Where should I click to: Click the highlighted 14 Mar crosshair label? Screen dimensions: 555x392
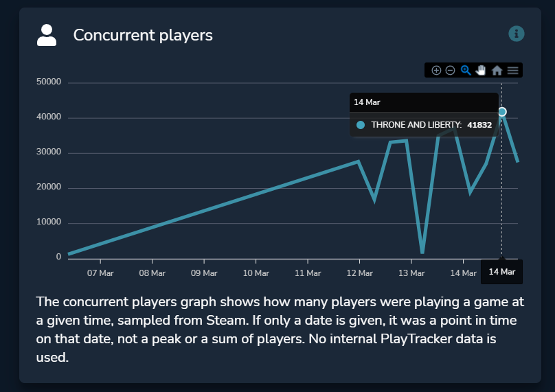[x=502, y=272]
